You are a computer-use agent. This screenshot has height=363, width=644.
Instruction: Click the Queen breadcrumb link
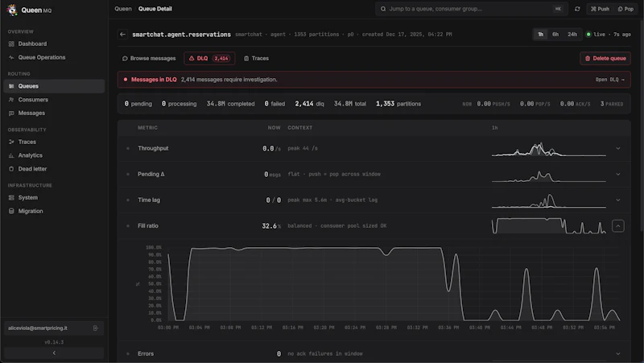tap(123, 9)
